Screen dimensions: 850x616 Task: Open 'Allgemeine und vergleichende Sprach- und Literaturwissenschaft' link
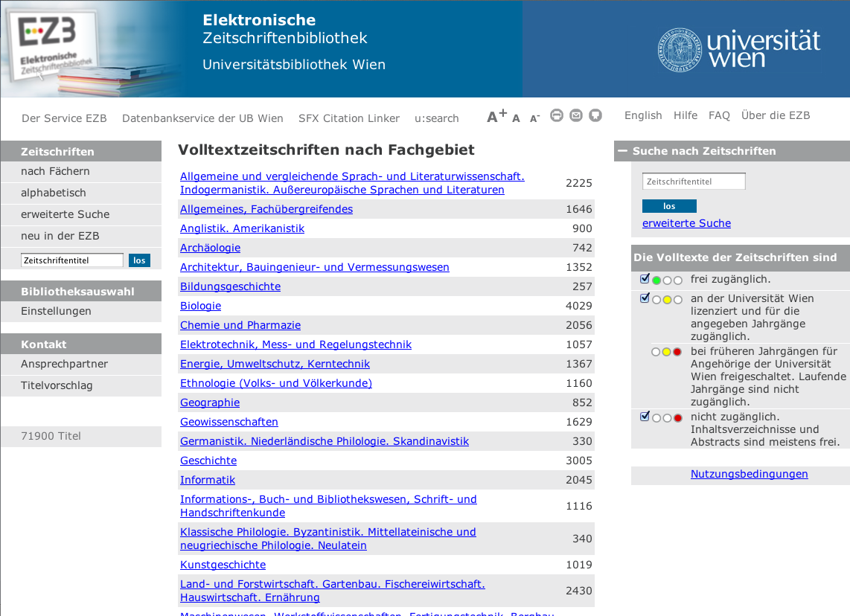coord(352,183)
